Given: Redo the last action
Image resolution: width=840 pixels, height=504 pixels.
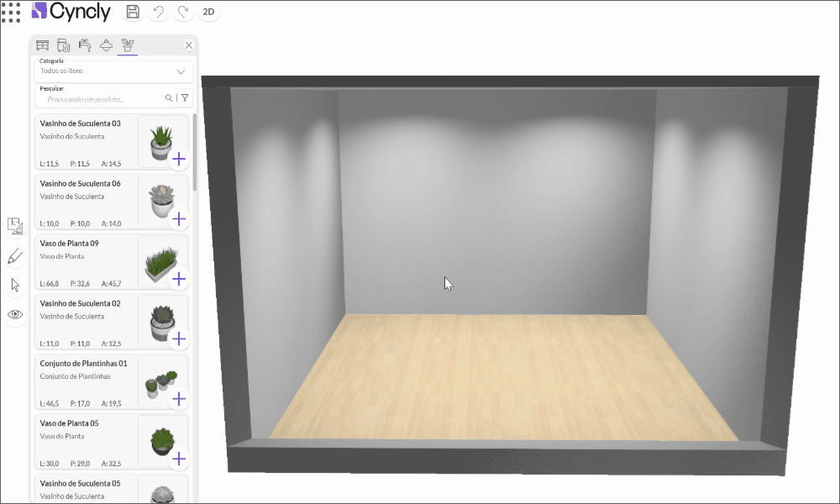Looking at the screenshot, I should (183, 12).
